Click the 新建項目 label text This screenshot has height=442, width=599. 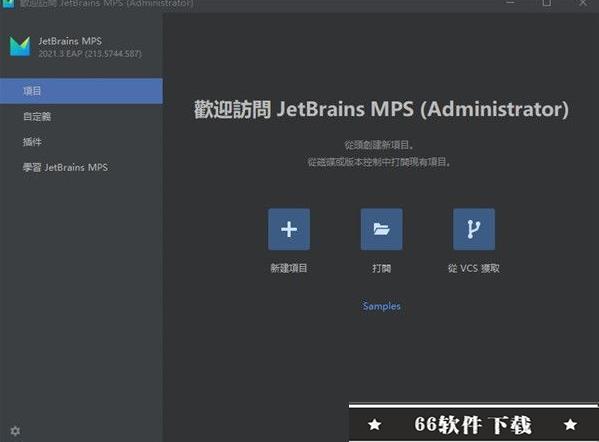tap(289, 268)
